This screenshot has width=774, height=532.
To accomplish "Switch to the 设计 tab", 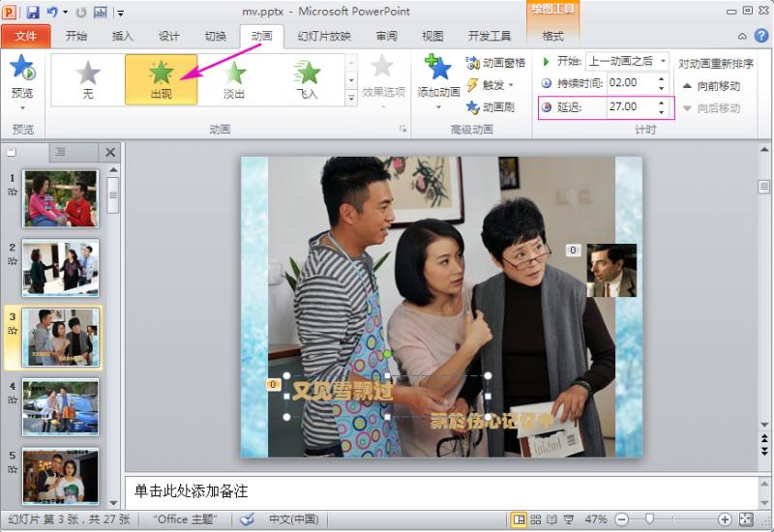I will (168, 36).
